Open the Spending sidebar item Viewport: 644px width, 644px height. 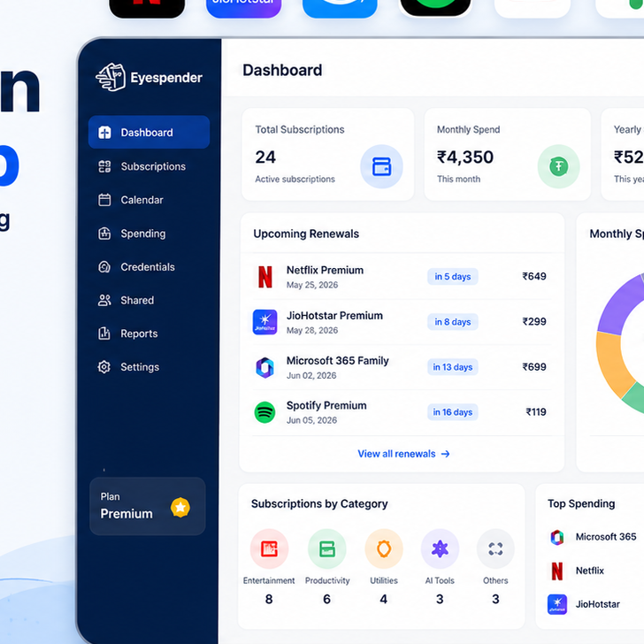tap(149, 234)
